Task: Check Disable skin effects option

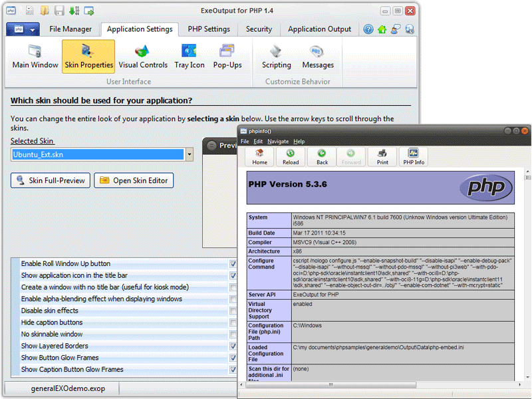Action: [x=233, y=311]
